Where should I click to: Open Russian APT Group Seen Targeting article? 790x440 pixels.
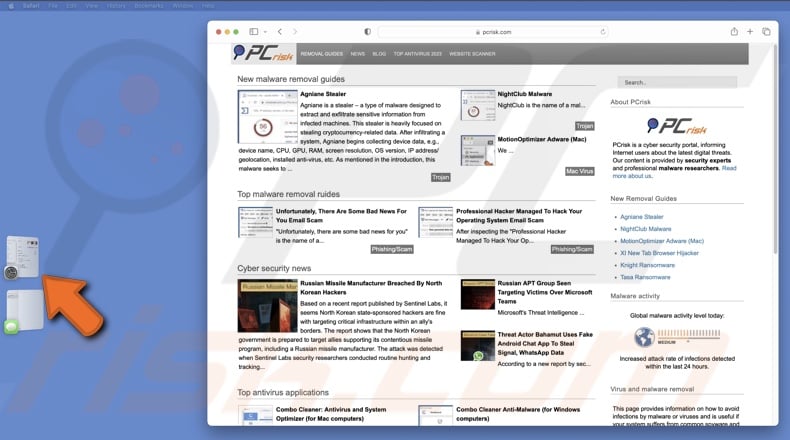coord(545,292)
